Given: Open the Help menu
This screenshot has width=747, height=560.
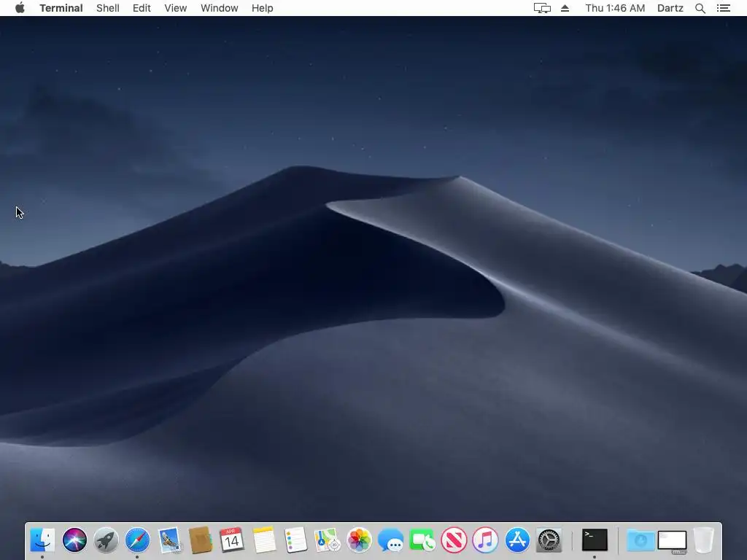Looking at the screenshot, I should [x=262, y=8].
